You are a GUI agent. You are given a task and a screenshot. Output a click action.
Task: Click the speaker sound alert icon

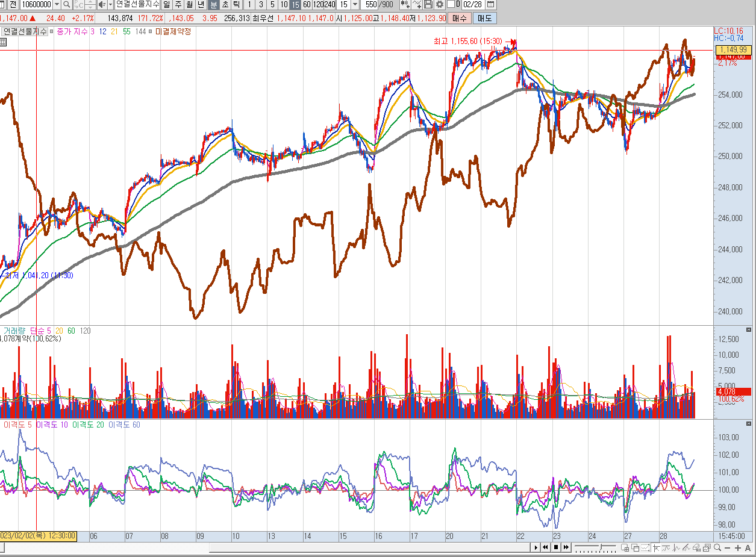(101, 5)
